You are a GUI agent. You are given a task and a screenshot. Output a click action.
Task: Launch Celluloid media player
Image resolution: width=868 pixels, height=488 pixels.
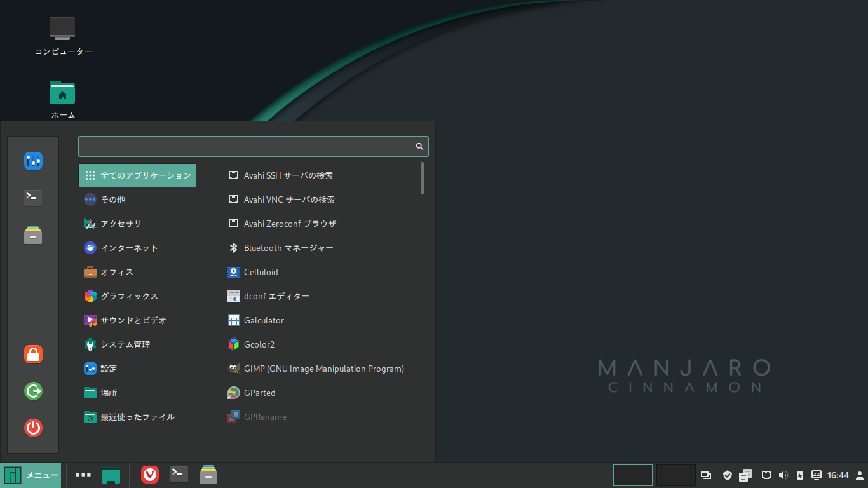320,272
